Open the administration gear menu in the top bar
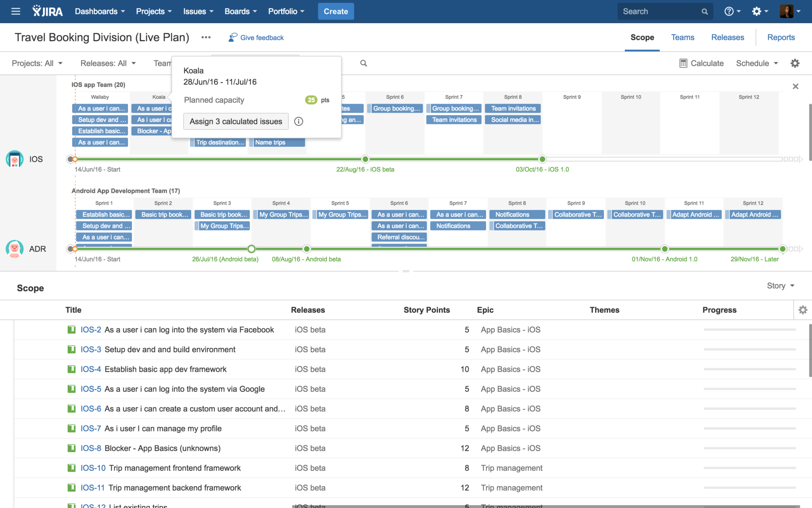 [x=756, y=12]
